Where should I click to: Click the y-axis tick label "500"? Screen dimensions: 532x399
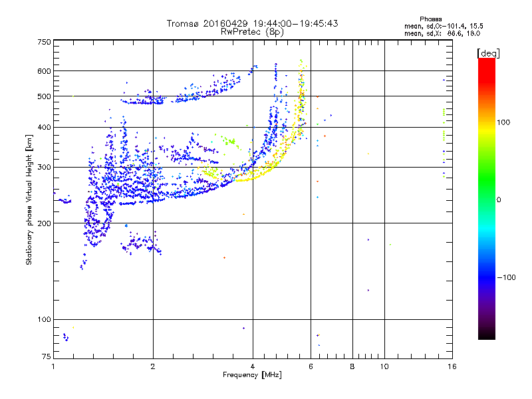45,96
